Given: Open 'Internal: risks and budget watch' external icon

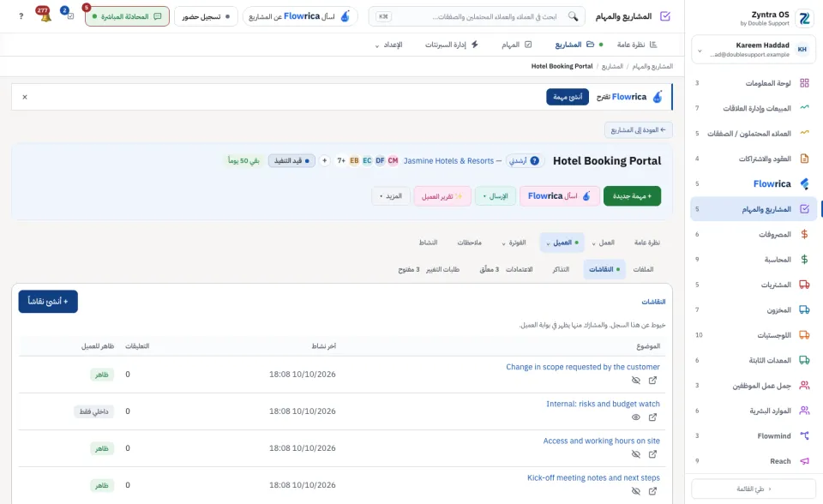Looking at the screenshot, I should [x=652, y=417].
